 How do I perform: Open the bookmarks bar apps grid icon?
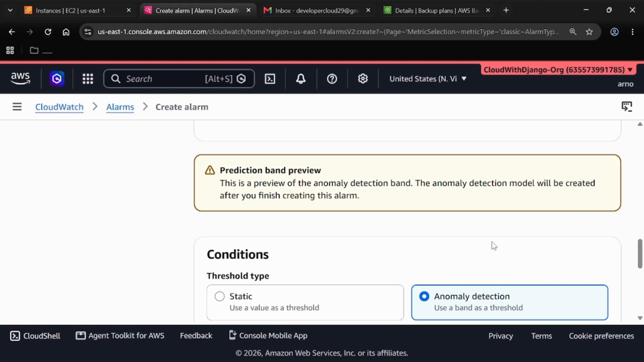click(x=10, y=50)
